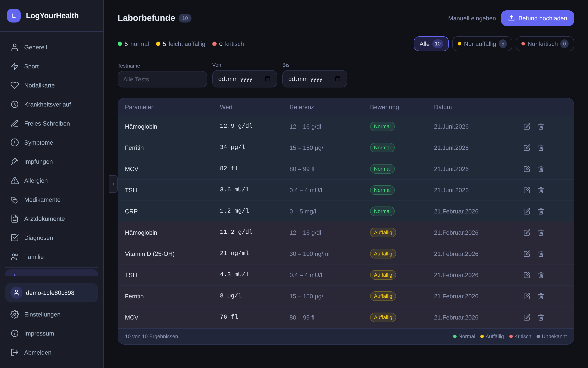Open Arztdokumente
The image size is (588, 368).
(52, 219)
